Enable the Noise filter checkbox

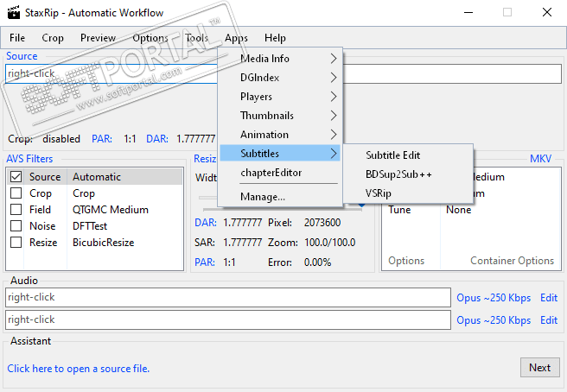tap(16, 226)
